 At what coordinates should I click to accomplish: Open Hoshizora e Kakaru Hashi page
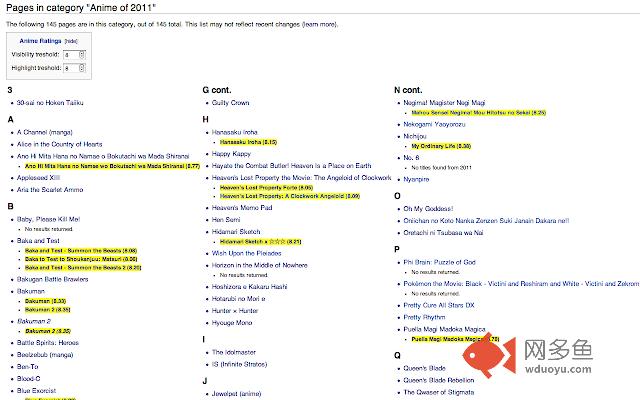coord(249,287)
